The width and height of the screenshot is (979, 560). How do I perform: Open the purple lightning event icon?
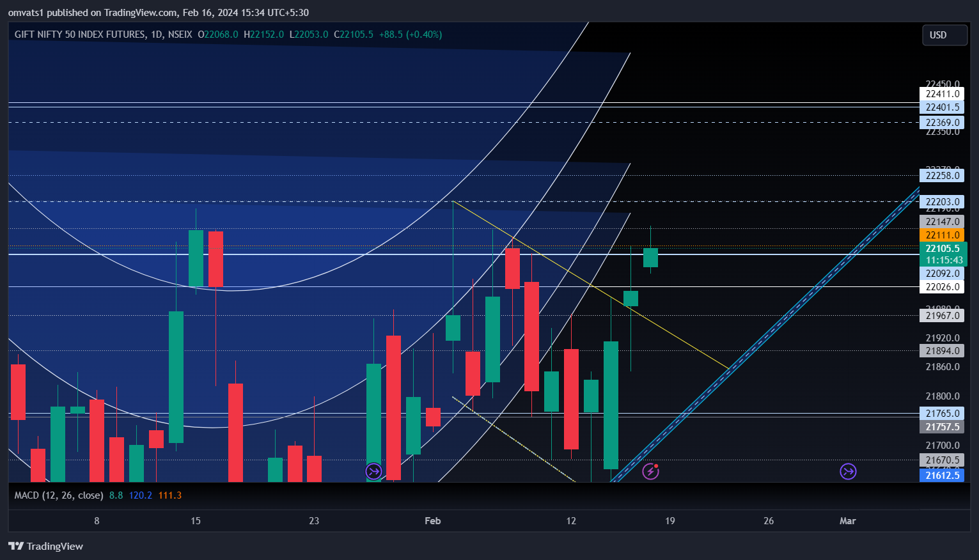point(650,472)
